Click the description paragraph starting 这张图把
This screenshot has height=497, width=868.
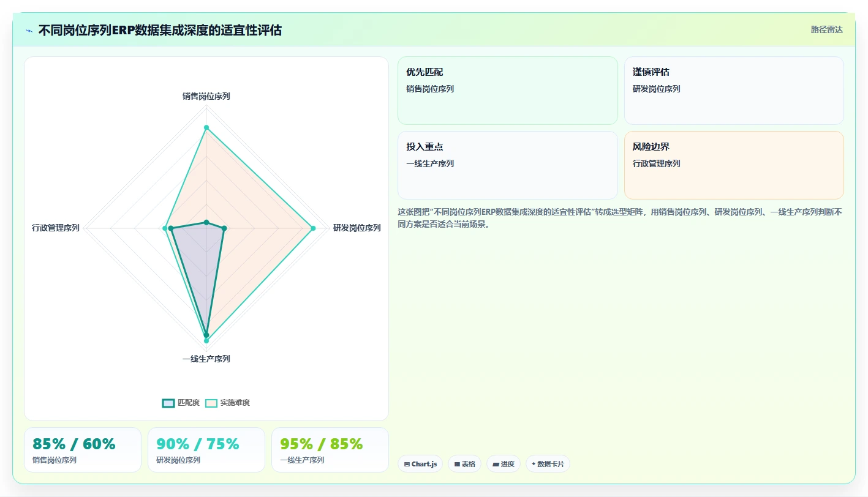(621, 218)
